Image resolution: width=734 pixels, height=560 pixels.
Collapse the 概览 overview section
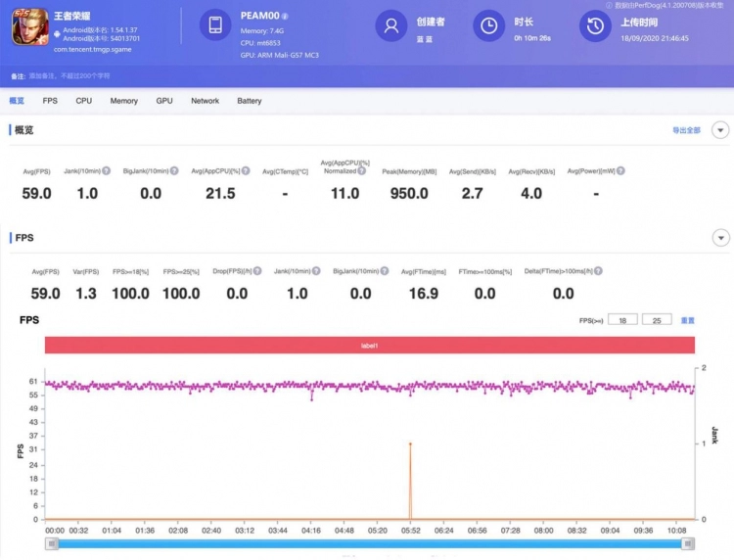tap(720, 130)
